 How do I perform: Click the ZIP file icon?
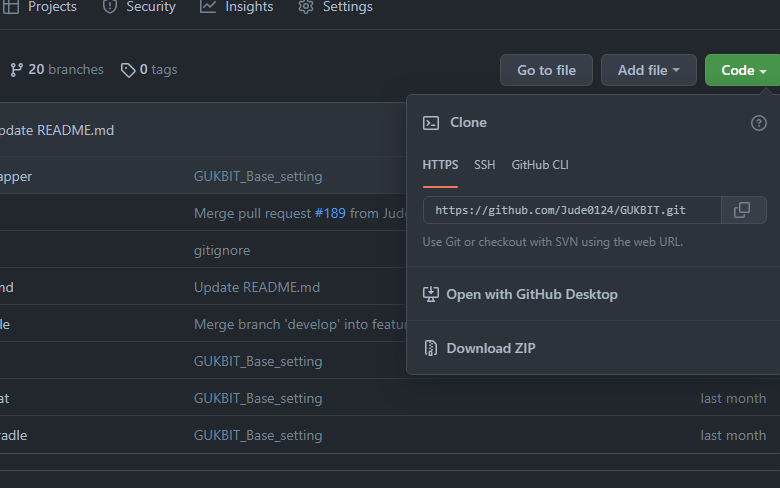[431, 348]
